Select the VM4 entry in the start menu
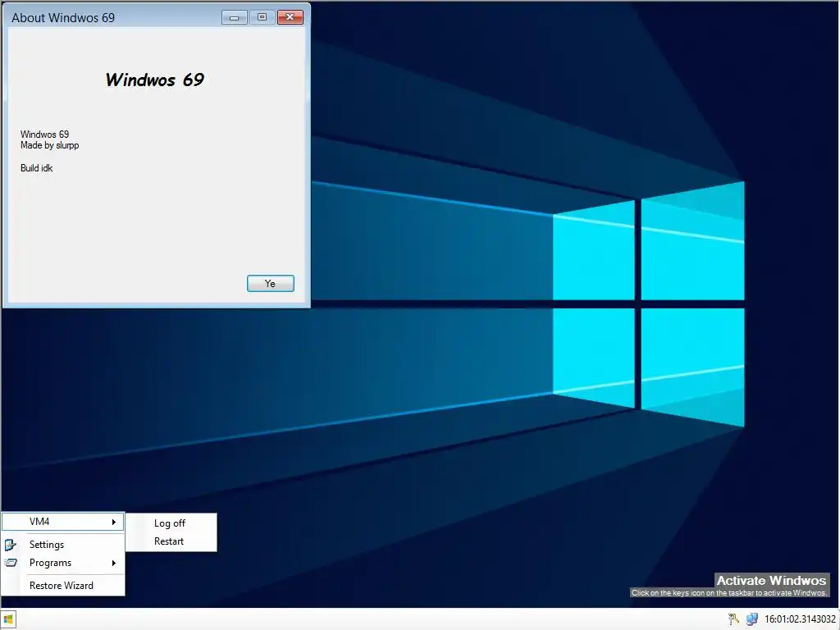Image resolution: width=840 pixels, height=630 pixels. [63, 522]
